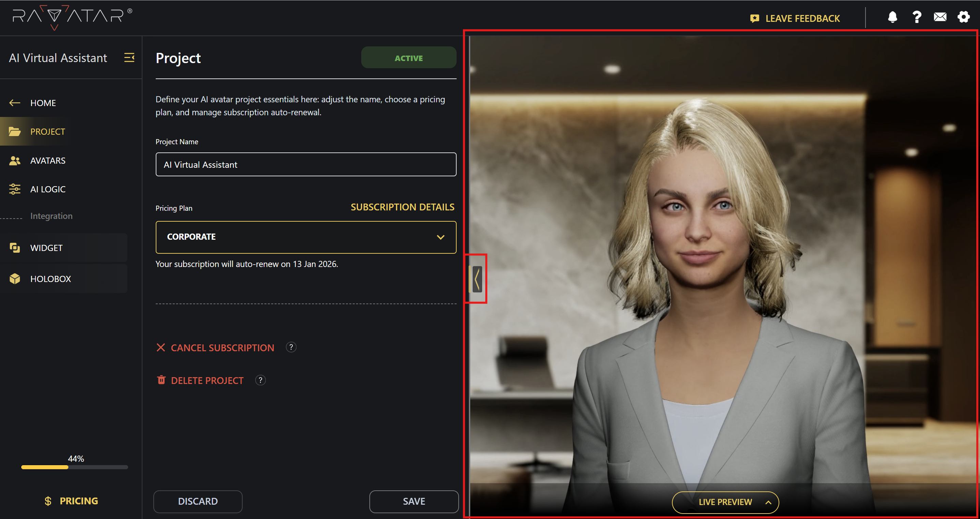980x519 pixels.
Task: Click the Save button
Action: 414,501
